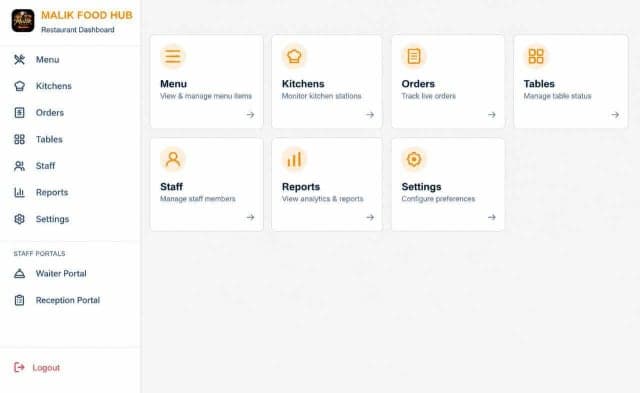The width and height of the screenshot is (640, 393).
Task: Click the orange hamburger icon on Menu card
Action: (x=173, y=56)
